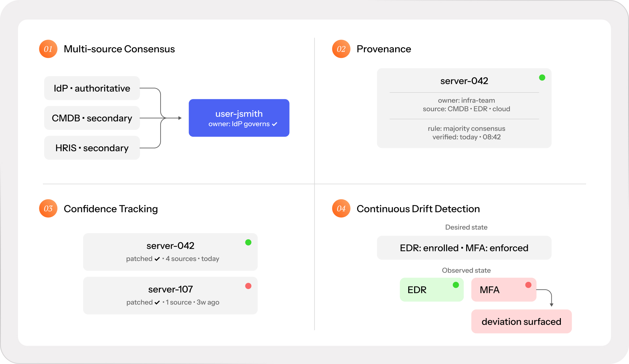Click green dot on observed EDR chip
Image resolution: width=629 pixels, height=364 pixels.
pos(456,285)
